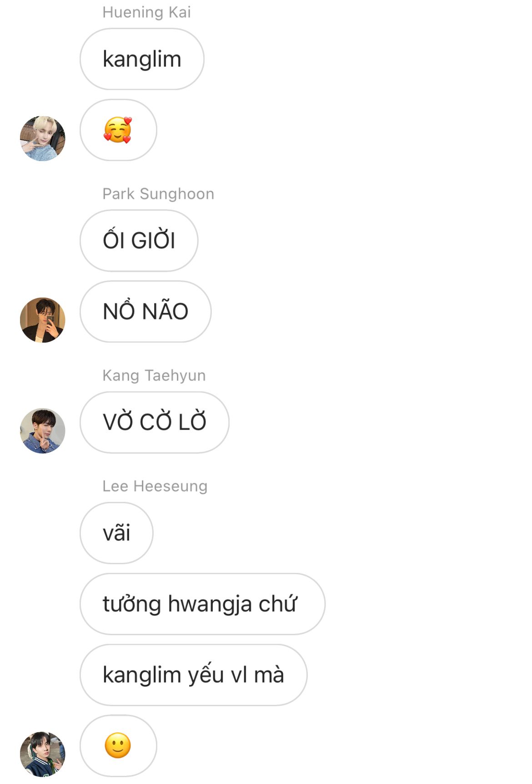Open avatar beside VỜ CỜ LỜ
The height and width of the screenshot is (784, 532).
43,430
